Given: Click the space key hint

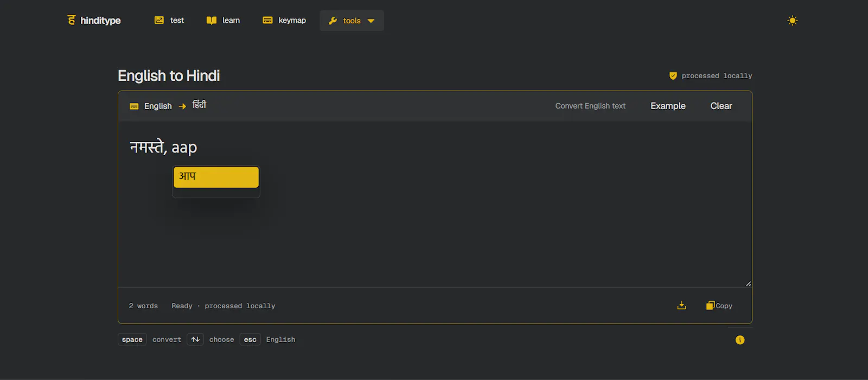Looking at the screenshot, I should click(x=132, y=340).
